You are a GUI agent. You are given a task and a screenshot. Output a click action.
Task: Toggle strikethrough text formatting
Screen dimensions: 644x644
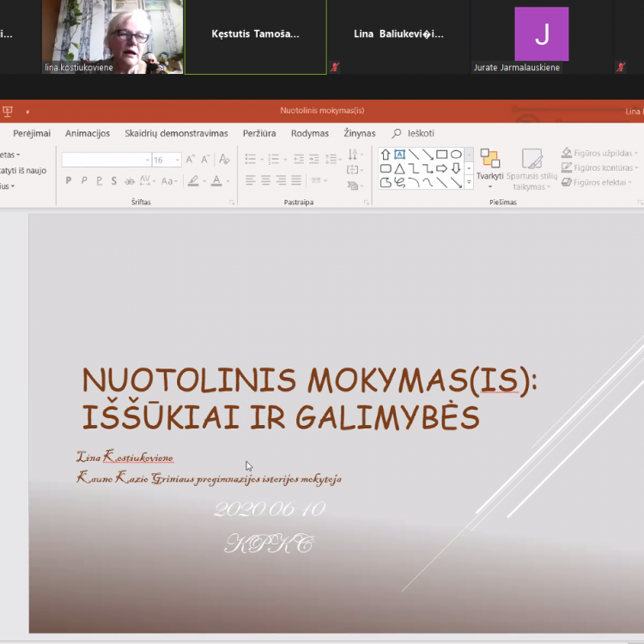point(130,180)
